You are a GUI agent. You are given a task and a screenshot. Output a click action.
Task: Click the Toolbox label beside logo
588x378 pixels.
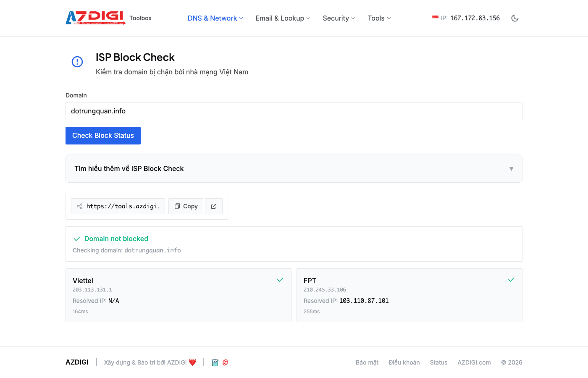click(x=140, y=18)
